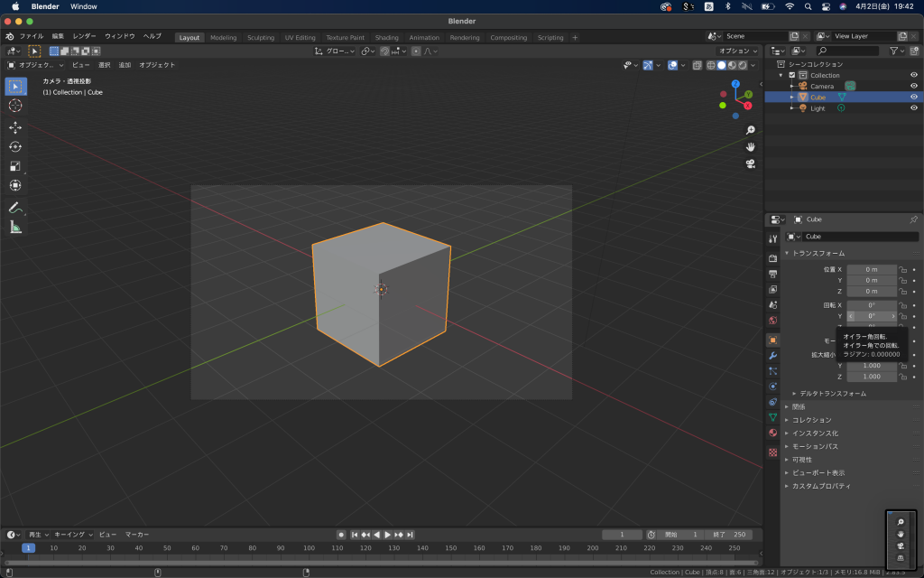Toggle X-ray display in the viewport
Viewport: 924px width, 578px height.
(x=698, y=65)
